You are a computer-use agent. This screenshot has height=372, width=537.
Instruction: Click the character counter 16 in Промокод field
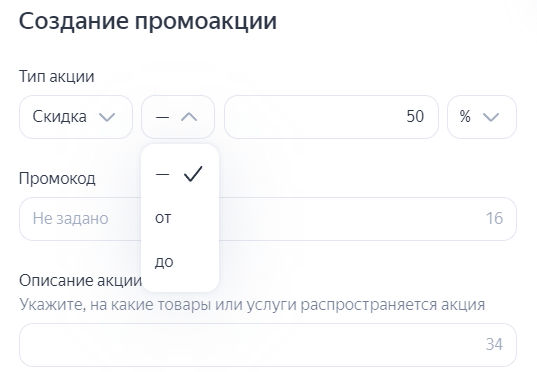pos(494,219)
